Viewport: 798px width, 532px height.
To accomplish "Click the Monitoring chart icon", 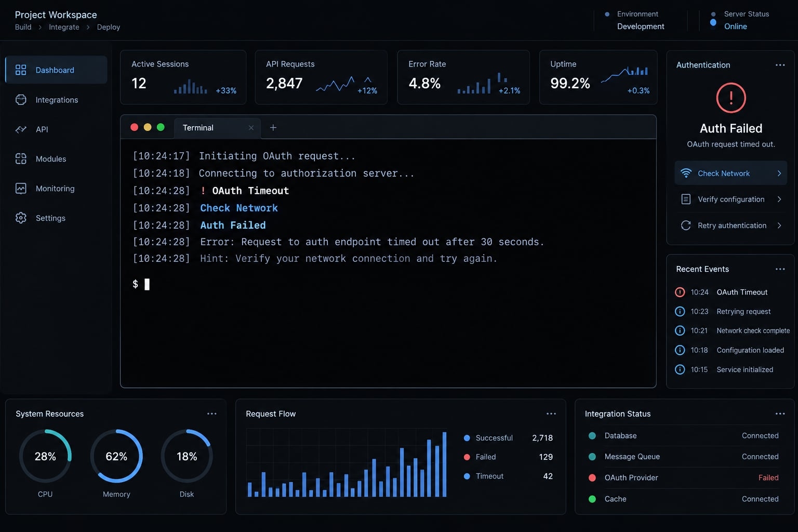I will (x=21, y=189).
